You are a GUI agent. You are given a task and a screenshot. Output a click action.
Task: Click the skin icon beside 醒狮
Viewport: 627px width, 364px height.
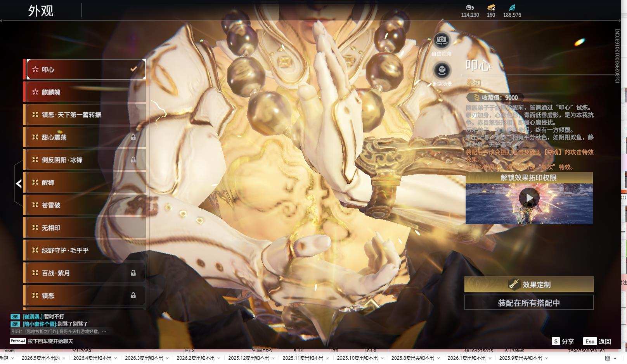click(x=35, y=182)
